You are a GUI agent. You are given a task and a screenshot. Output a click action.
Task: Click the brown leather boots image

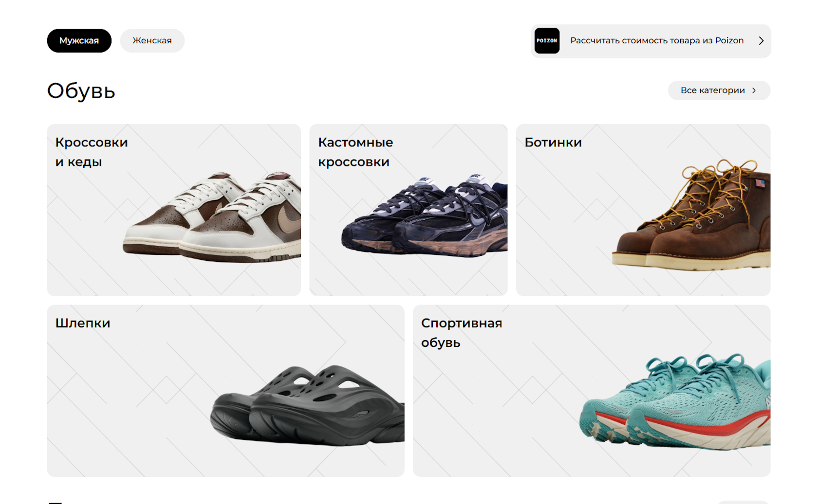click(691, 214)
